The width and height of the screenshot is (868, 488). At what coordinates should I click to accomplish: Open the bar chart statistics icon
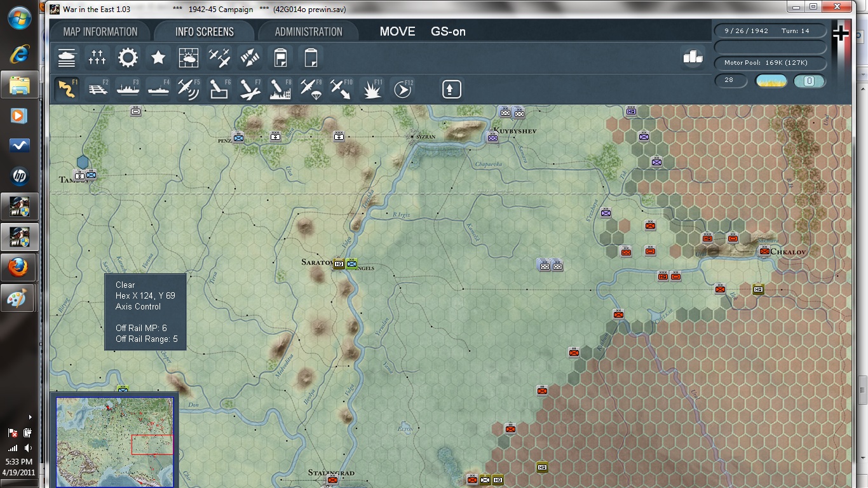click(x=693, y=57)
